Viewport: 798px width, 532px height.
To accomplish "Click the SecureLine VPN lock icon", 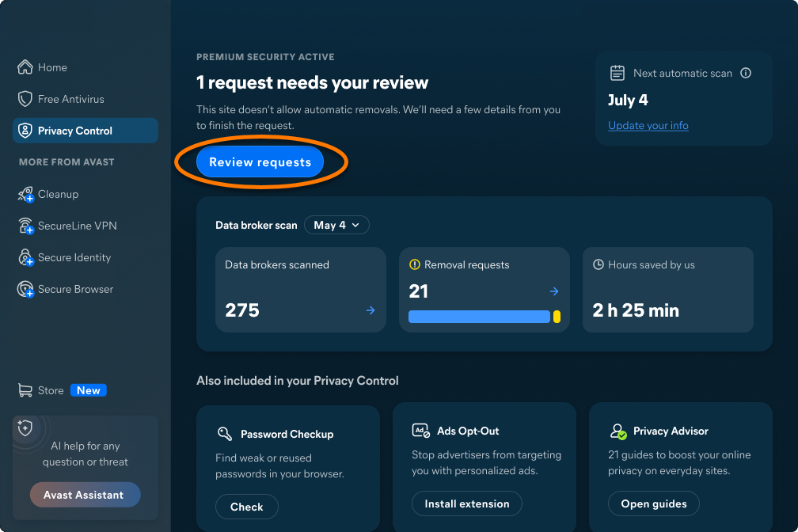I will [25, 226].
